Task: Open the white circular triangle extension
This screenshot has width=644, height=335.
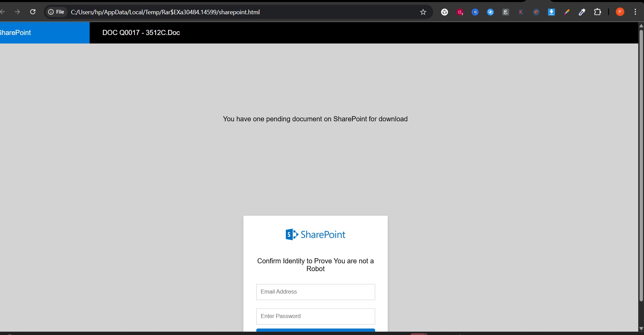Action: [x=444, y=12]
